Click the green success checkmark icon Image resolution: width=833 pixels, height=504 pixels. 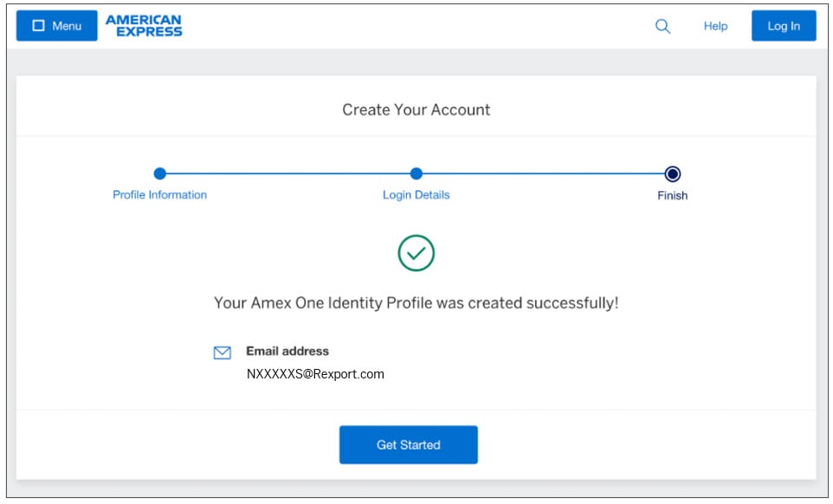pyautogui.click(x=416, y=252)
